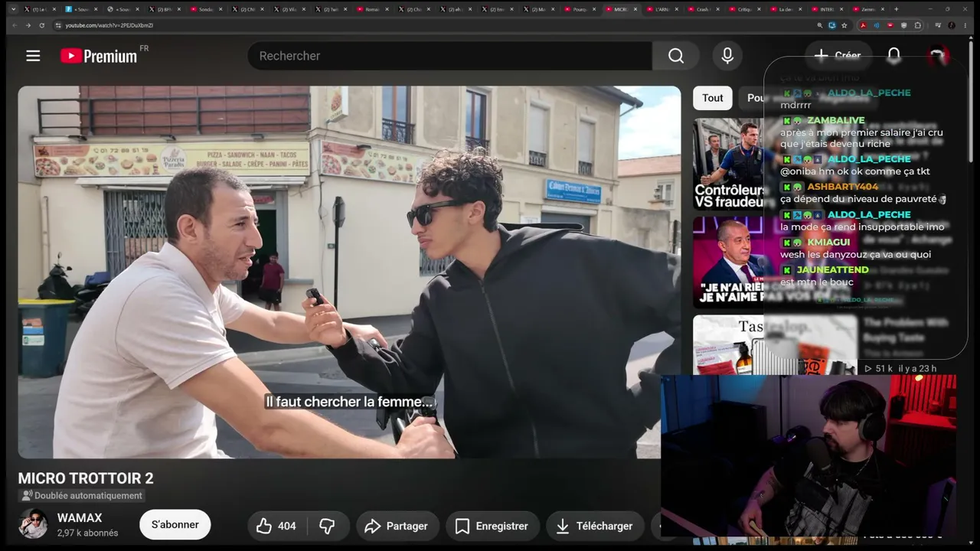Open the Contrôleurs VS fraudeurs video thumbnail

(728, 164)
